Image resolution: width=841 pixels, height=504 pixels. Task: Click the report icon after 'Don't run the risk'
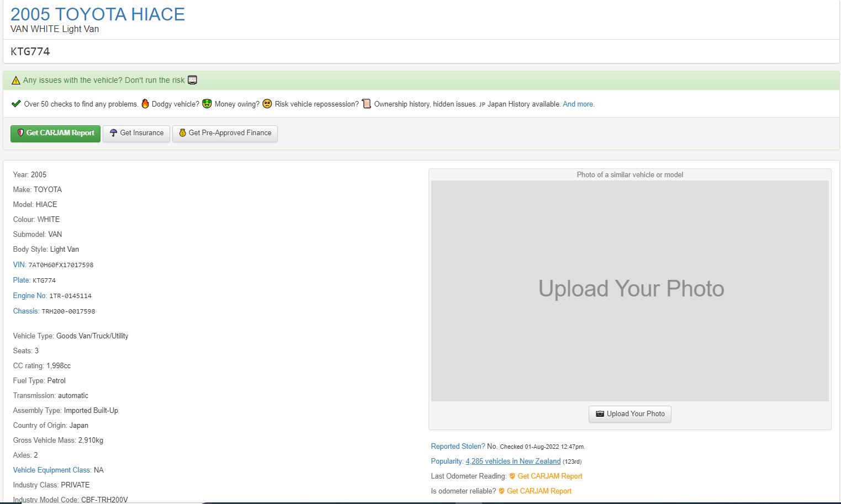coord(192,80)
